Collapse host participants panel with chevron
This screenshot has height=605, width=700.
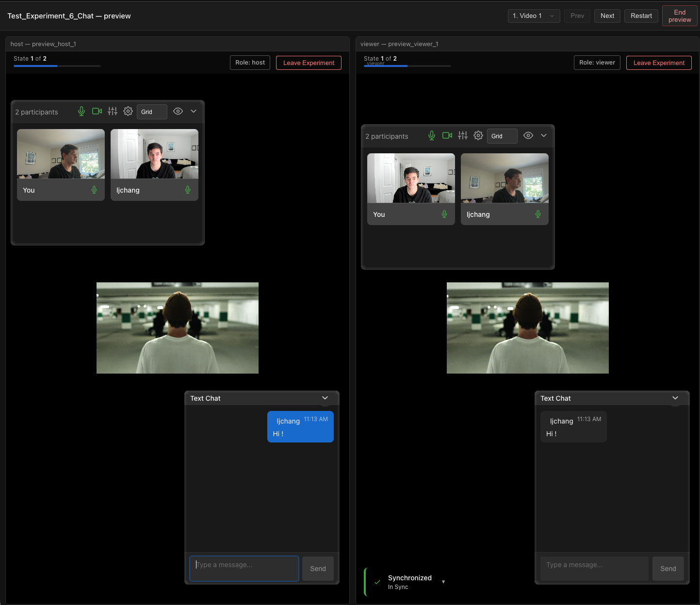coord(194,111)
